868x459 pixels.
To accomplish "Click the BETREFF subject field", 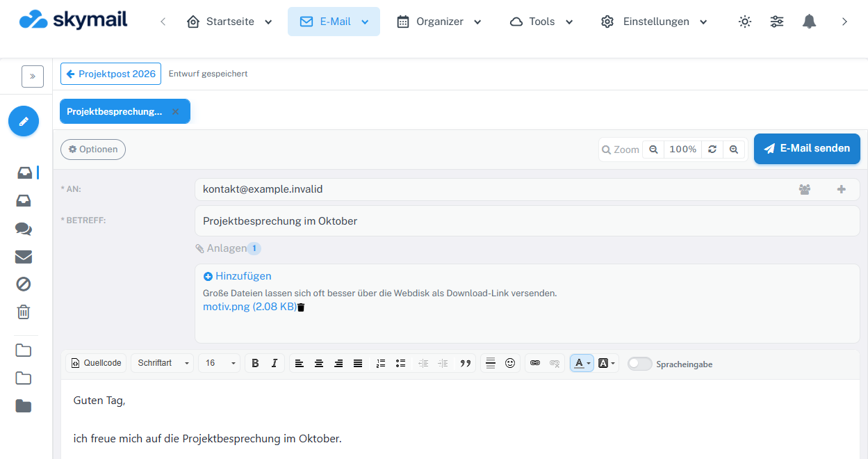I will (x=527, y=221).
